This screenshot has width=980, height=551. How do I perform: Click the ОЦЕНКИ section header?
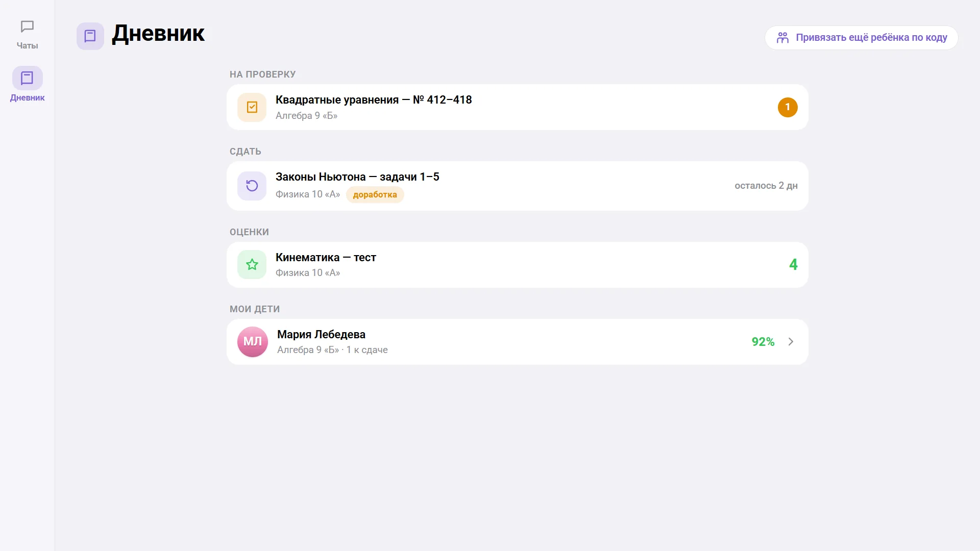point(249,232)
